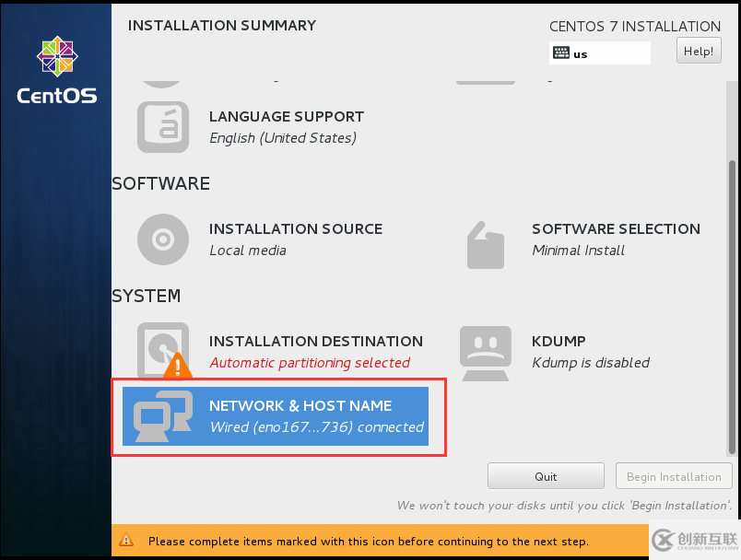This screenshot has width=741, height=560.
Task: Click the orange warning badge on Installation Destination
Action: pos(178,366)
